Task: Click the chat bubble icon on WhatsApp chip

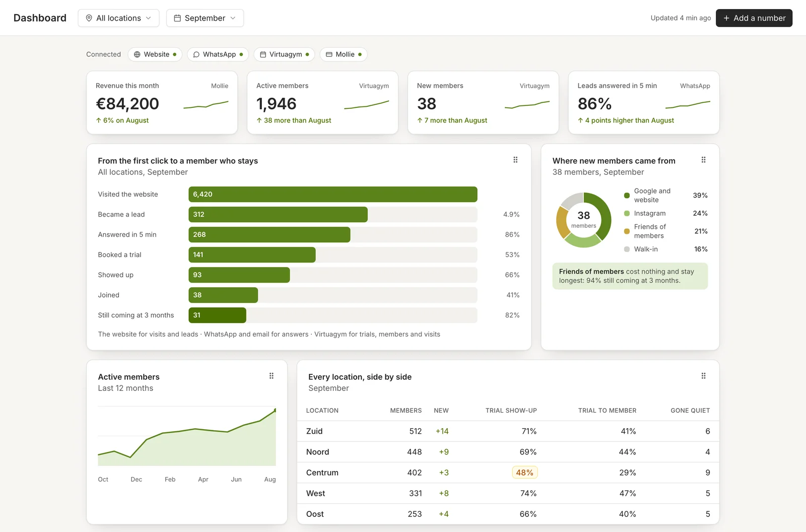Action: tap(196, 54)
